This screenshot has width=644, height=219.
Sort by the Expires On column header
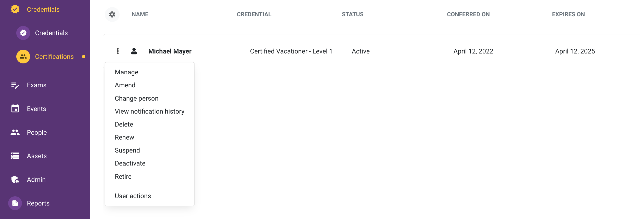(568, 15)
